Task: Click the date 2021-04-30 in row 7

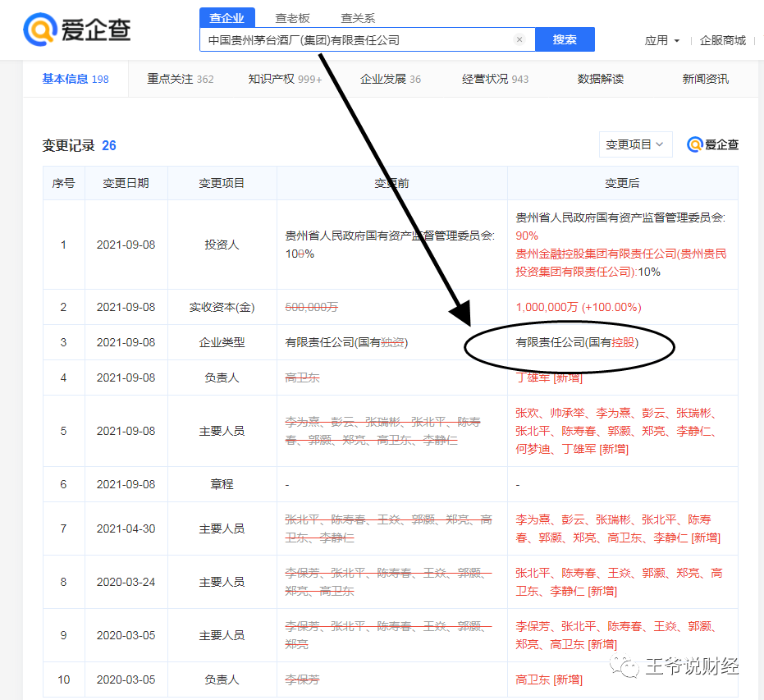Action: click(126, 528)
